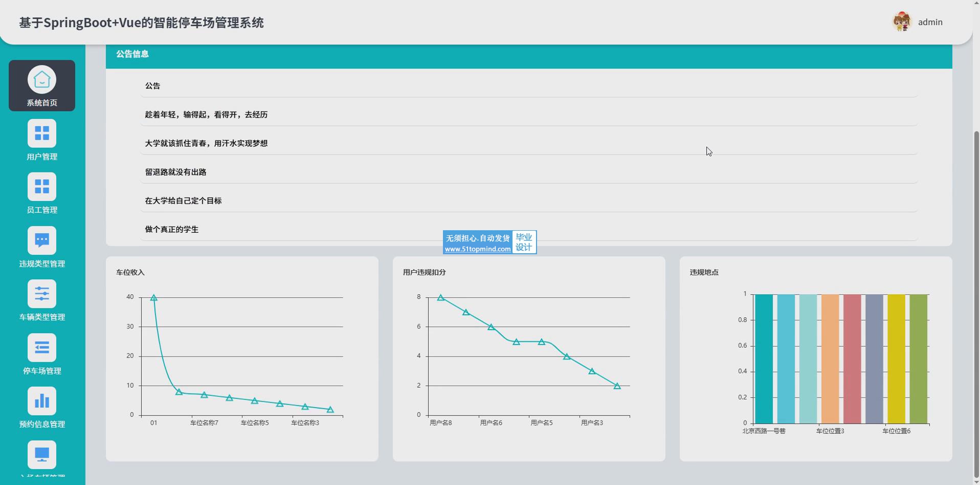Open announcement 趁着年轻，输得起，看得开，去经历

pyautogui.click(x=206, y=115)
